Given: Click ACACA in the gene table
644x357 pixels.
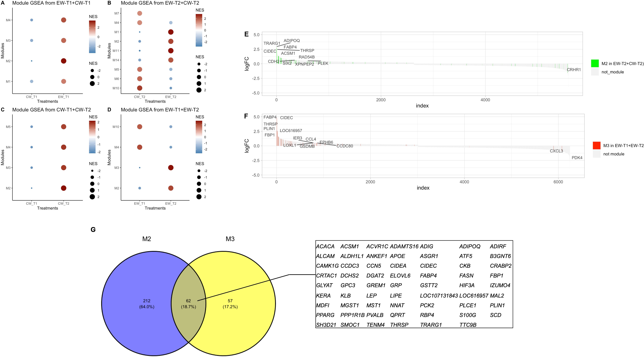Looking at the screenshot, I should click(325, 246).
